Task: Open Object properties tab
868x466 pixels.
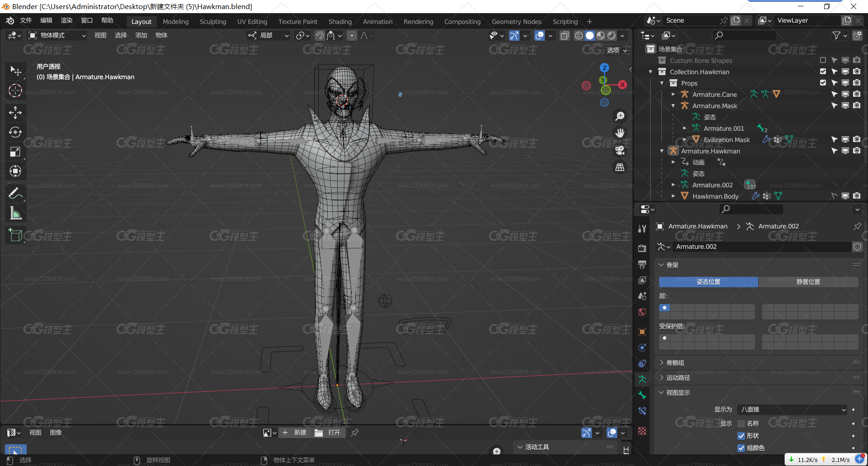Action: [x=642, y=332]
